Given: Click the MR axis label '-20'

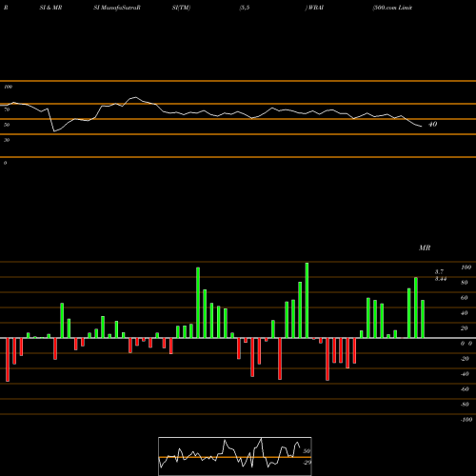Looking at the screenshot, I should click(465, 359).
